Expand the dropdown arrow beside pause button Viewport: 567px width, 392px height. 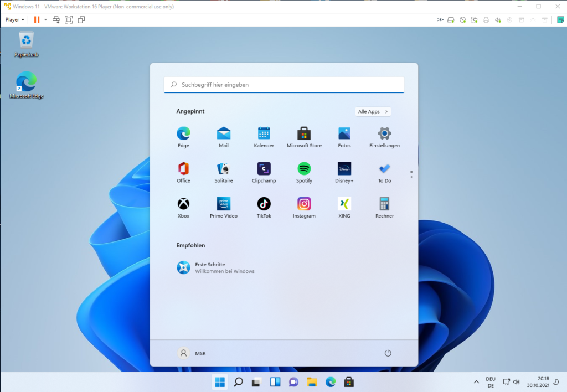pyautogui.click(x=45, y=19)
